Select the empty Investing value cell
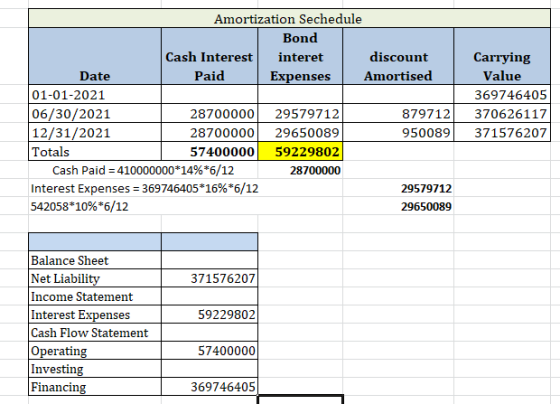The width and height of the screenshot is (560, 404). 209,368
